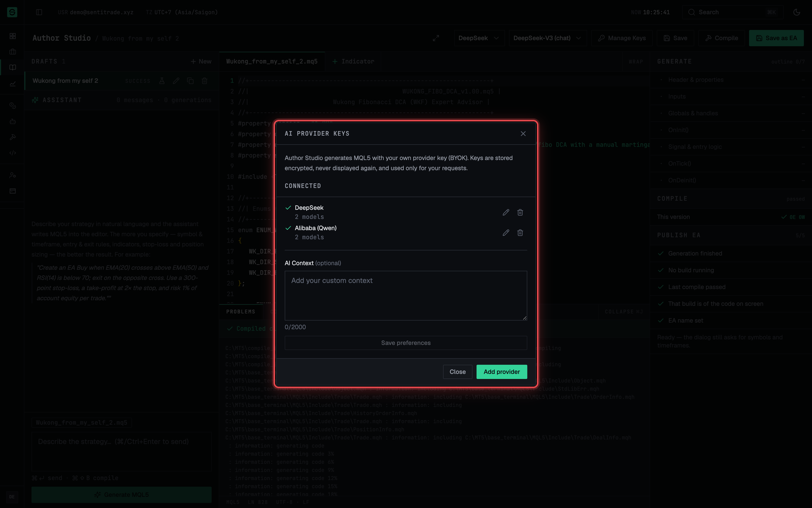Click the Author Studio breadcrumb title
The width and height of the screenshot is (812, 508).
tap(61, 38)
